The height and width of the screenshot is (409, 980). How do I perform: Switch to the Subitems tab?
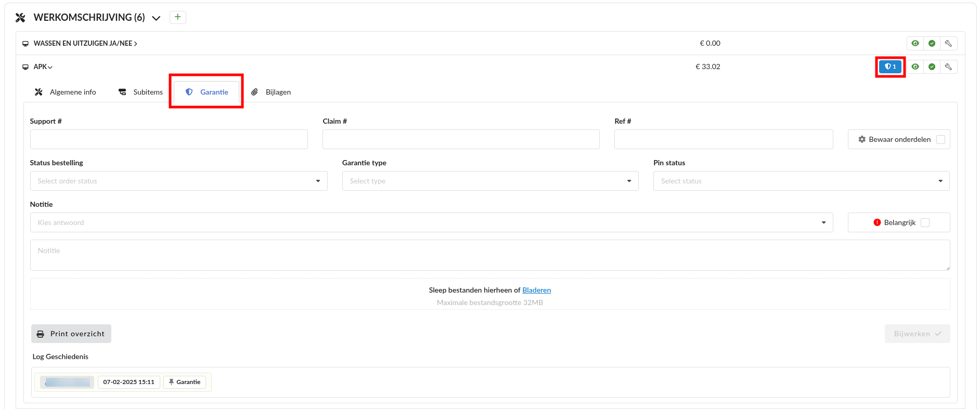pos(141,92)
